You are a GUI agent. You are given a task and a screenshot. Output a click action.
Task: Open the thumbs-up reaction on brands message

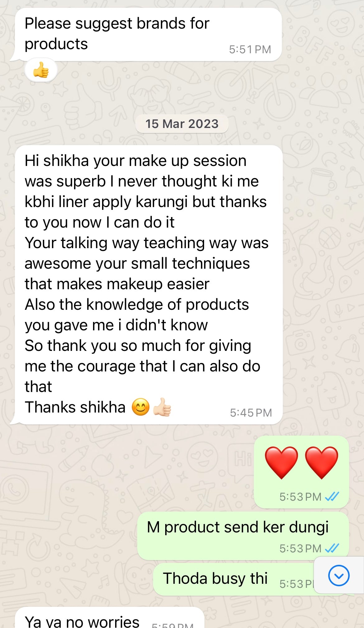pos(41,70)
